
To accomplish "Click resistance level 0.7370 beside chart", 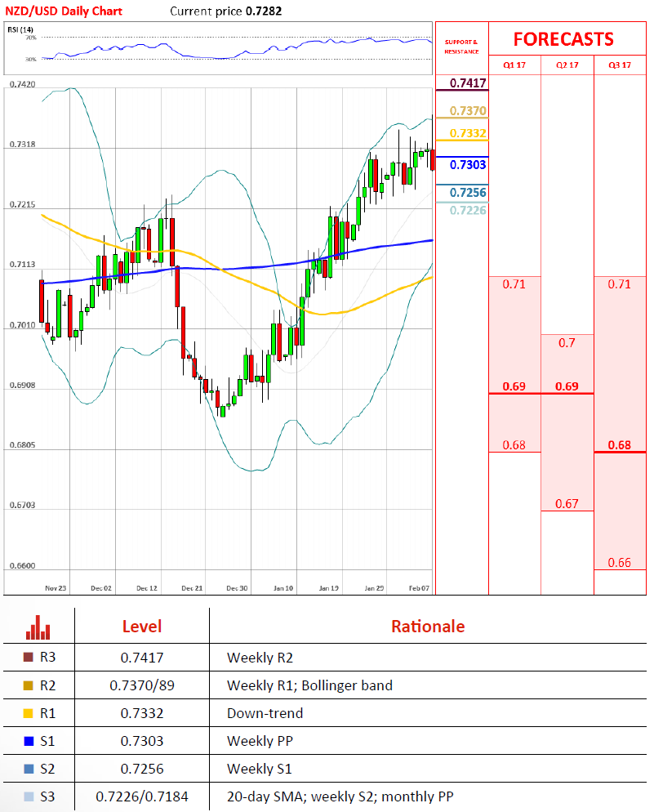I will click(468, 111).
